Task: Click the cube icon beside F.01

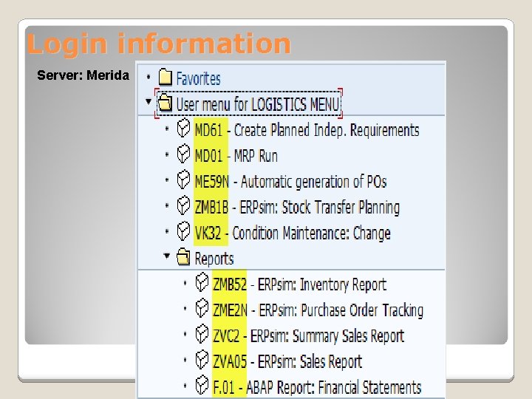Action: pos(202,386)
